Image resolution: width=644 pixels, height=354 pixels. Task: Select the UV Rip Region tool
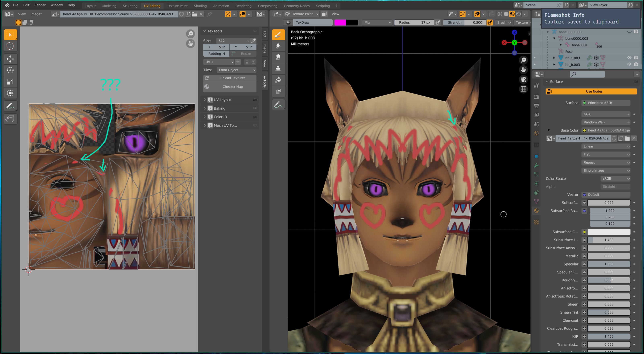coord(10,119)
